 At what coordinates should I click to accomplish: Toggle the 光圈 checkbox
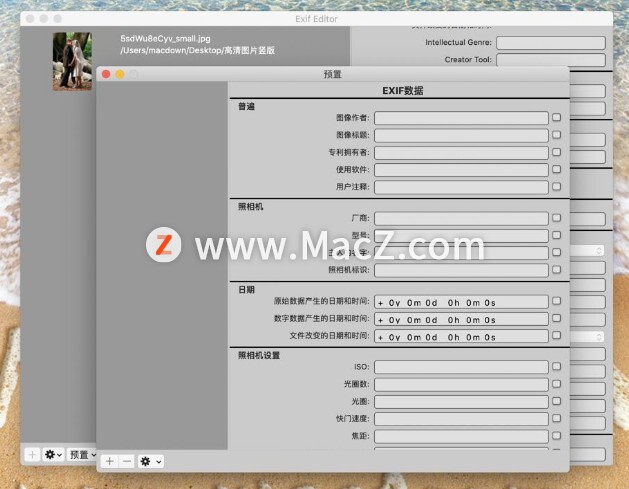[556, 401]
